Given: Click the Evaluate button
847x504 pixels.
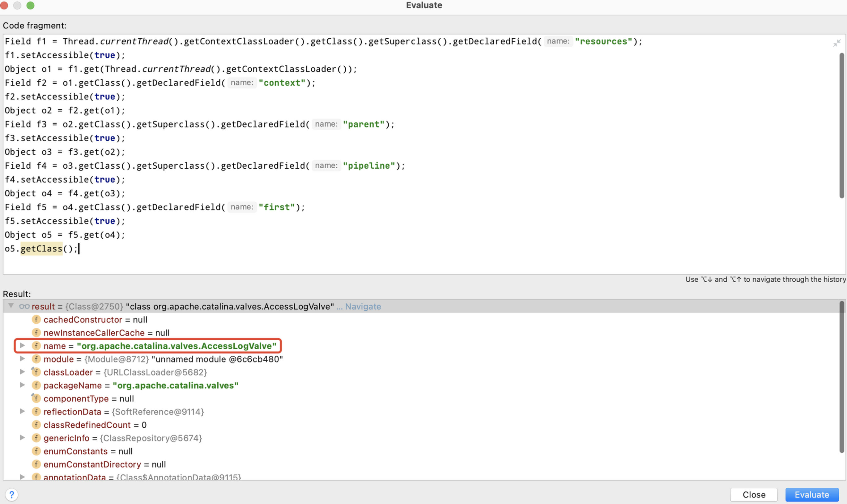Looking at the screenshot, I should click(812, 494).
